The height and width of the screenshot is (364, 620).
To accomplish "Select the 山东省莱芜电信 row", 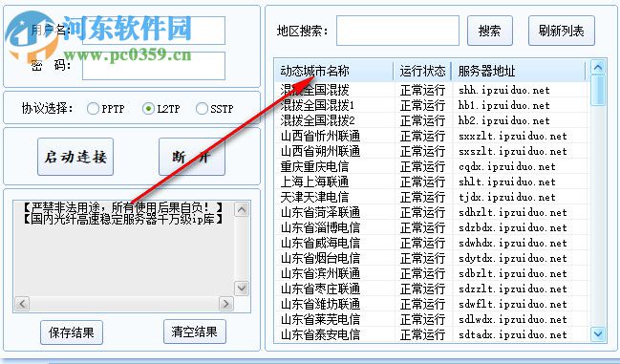I will (x=431, y=319).
